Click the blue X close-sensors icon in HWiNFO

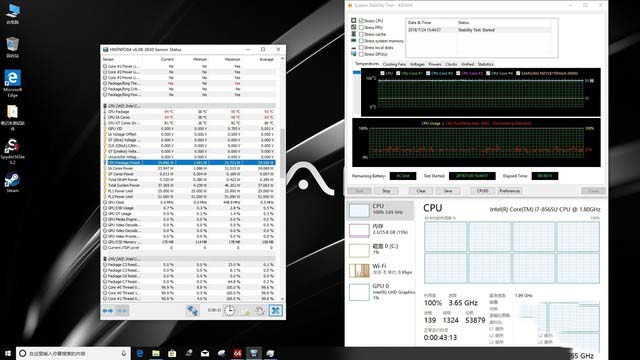pos(276,311)
